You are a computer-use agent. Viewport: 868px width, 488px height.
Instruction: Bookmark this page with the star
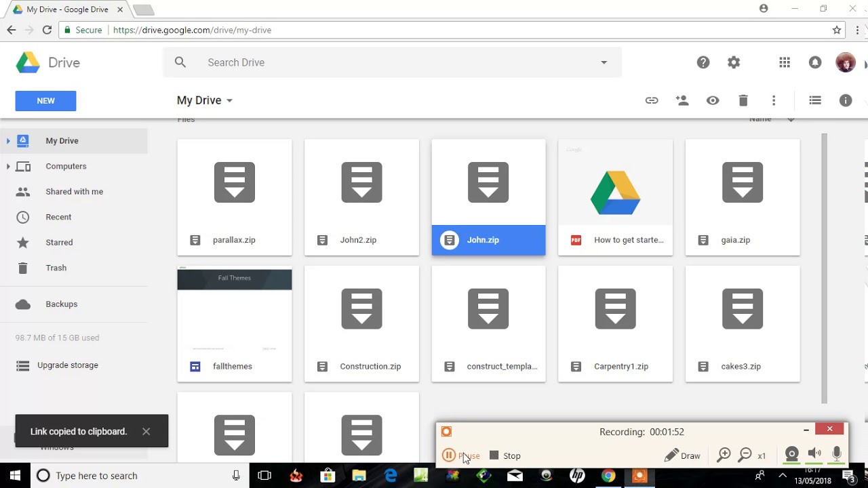(837, 30)
